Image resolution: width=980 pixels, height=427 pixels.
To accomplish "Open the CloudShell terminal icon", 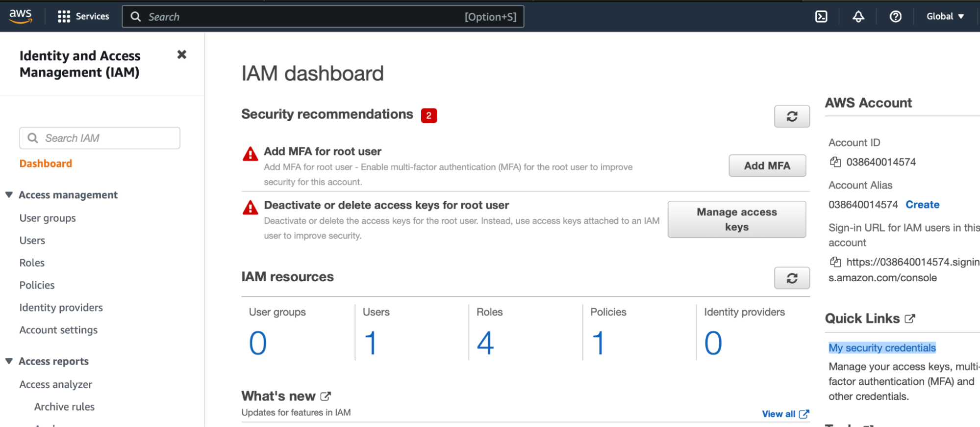I will coord(821,17).
